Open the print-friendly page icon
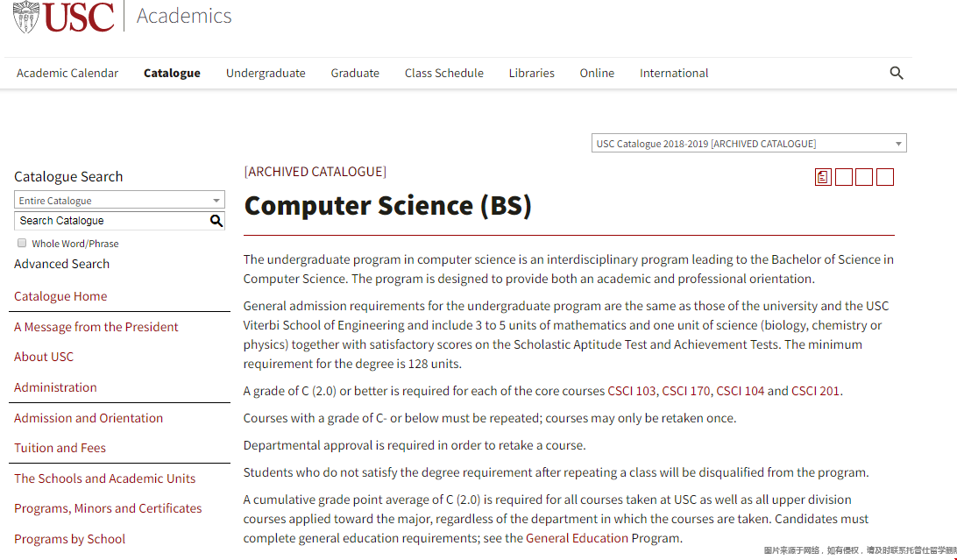The width and height of the screenshot is (957, 560). click(822, 176)
